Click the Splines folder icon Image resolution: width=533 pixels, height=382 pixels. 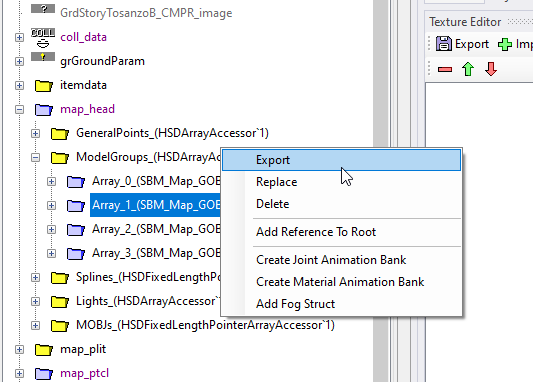pos(60,278)
